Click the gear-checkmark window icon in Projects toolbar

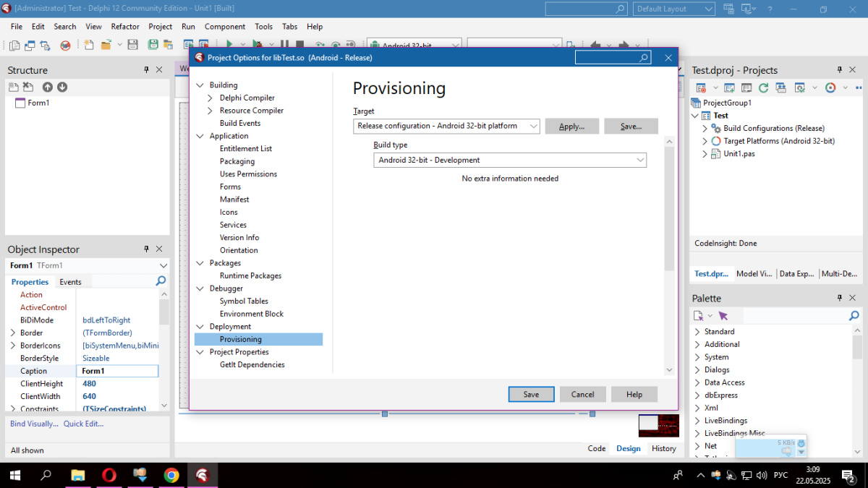800,87
